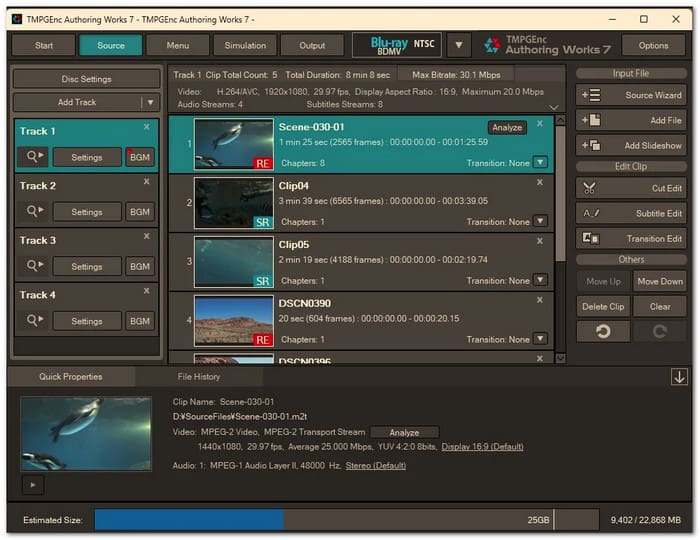
Task: Click Clear button
Action: [x=659, y=307]
